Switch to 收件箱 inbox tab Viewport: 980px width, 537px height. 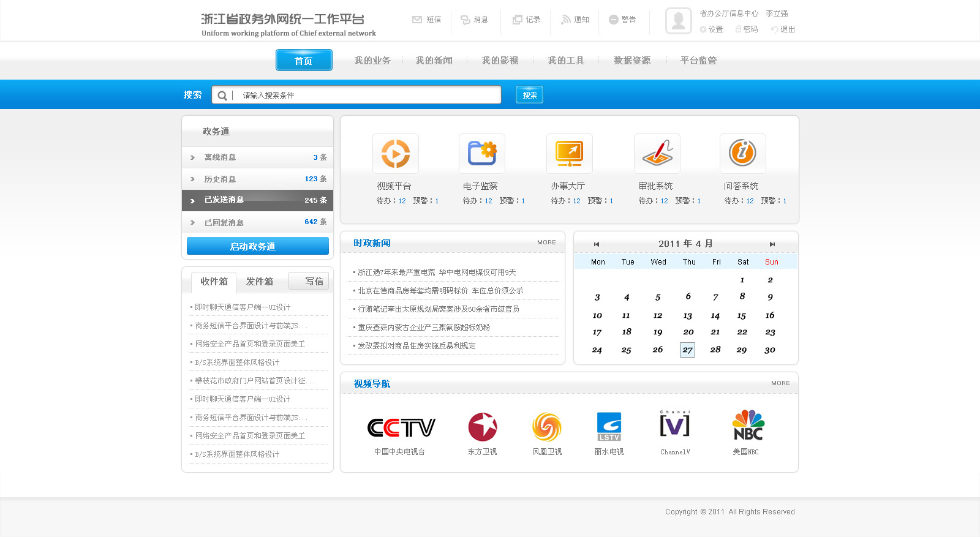(214, 282)
